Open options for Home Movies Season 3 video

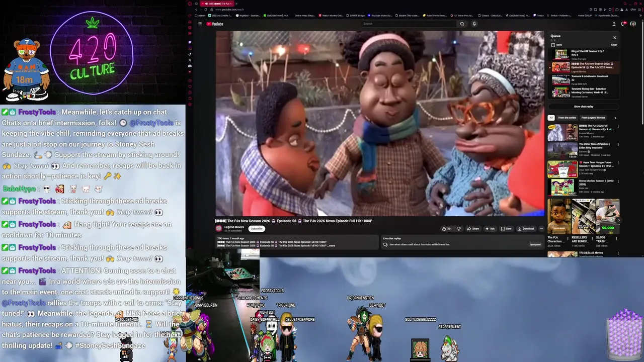[618, 181]
